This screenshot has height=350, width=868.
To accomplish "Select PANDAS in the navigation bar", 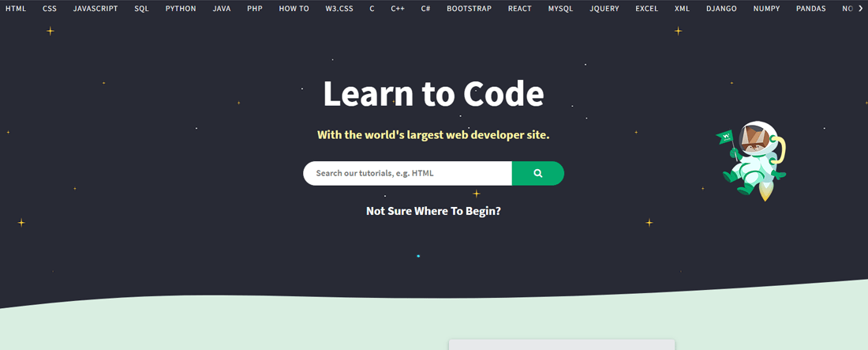I will tap(811, 9).
